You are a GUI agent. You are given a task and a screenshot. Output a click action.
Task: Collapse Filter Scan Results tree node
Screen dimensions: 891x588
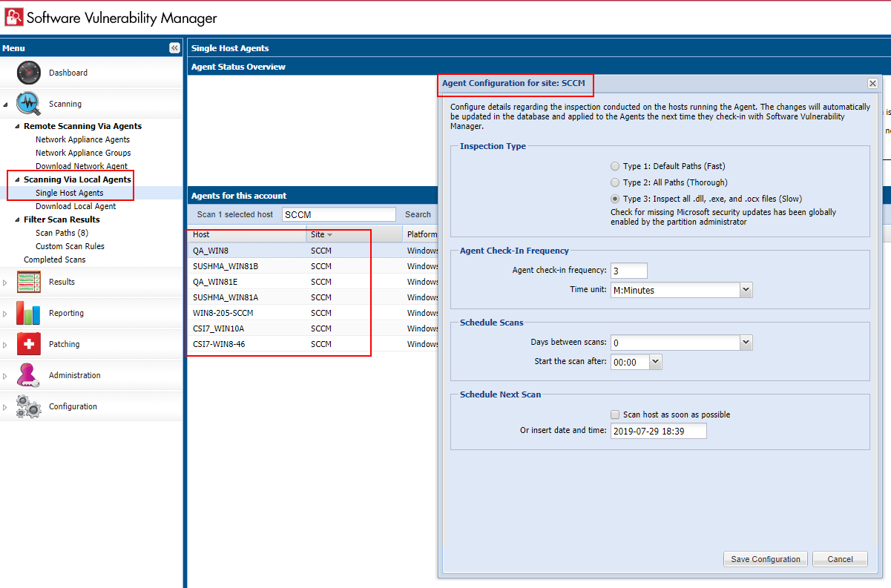click(17, 220)
